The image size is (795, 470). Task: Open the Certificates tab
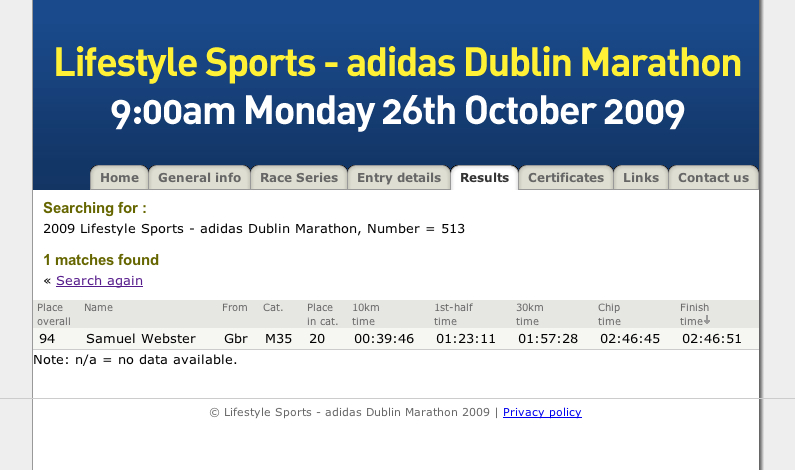[566, 177]
